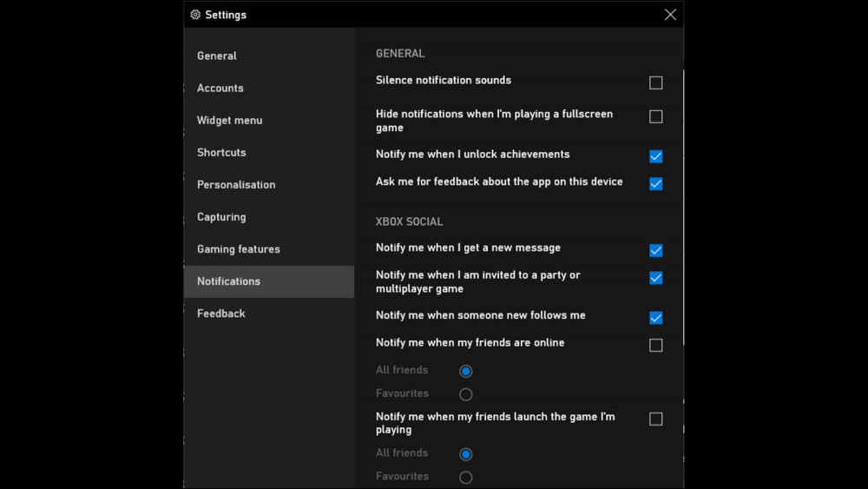
Task: Click the Settings title text
Action: point(226,15)
